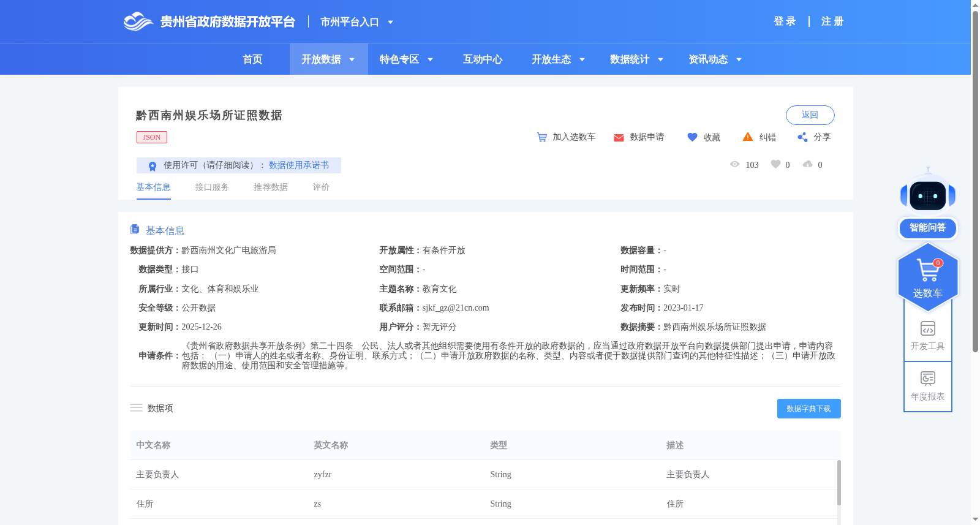Click the page vertical scrollbar
Screen dimensions: 980x525
coord(975,181)
